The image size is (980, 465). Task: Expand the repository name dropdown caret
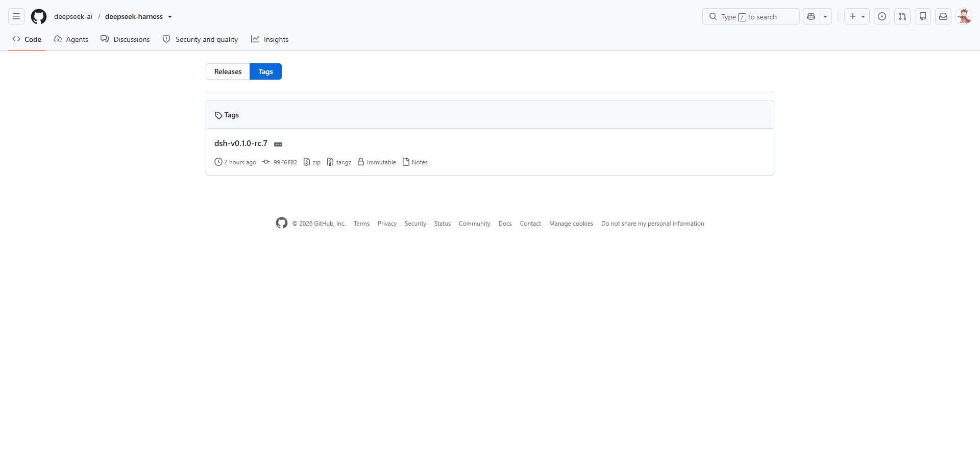170,17
